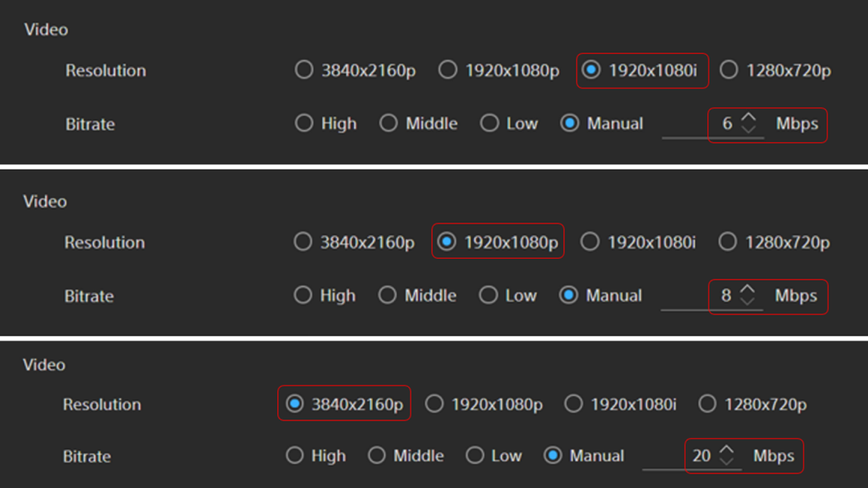Increase the 6 Mbps bitrate with up arrow
868x488 pixels.
[x=748, y=117]
